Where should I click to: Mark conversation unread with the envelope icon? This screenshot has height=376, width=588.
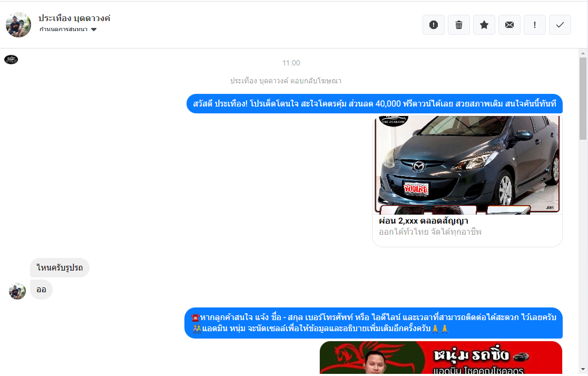click(509, 25)
